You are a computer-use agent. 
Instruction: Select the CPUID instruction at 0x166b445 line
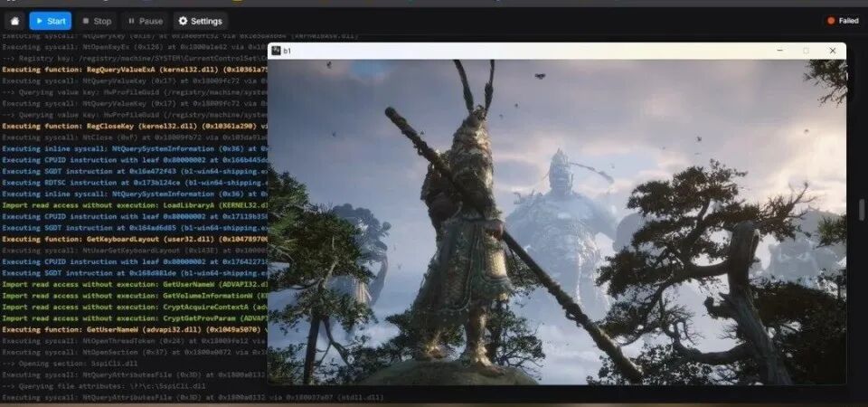135,160
